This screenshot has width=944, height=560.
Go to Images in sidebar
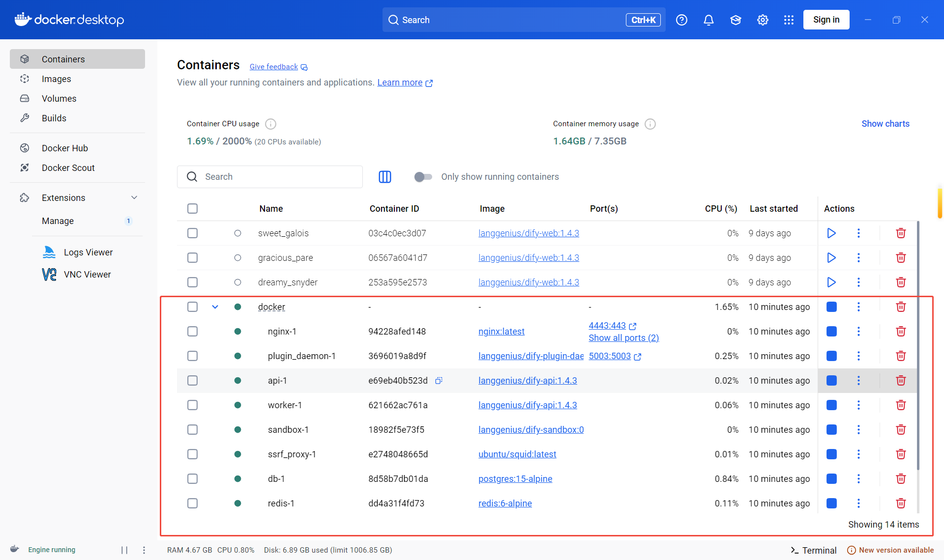[56, 79]
